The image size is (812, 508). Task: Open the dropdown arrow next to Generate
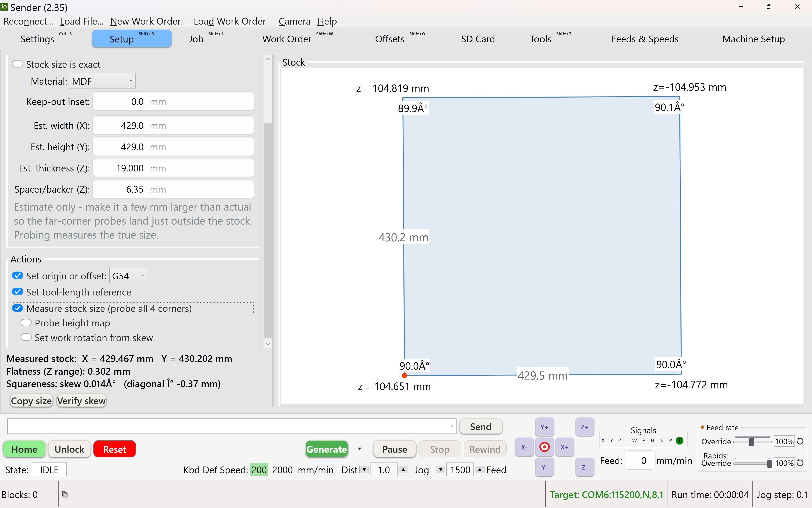[359, 449]
